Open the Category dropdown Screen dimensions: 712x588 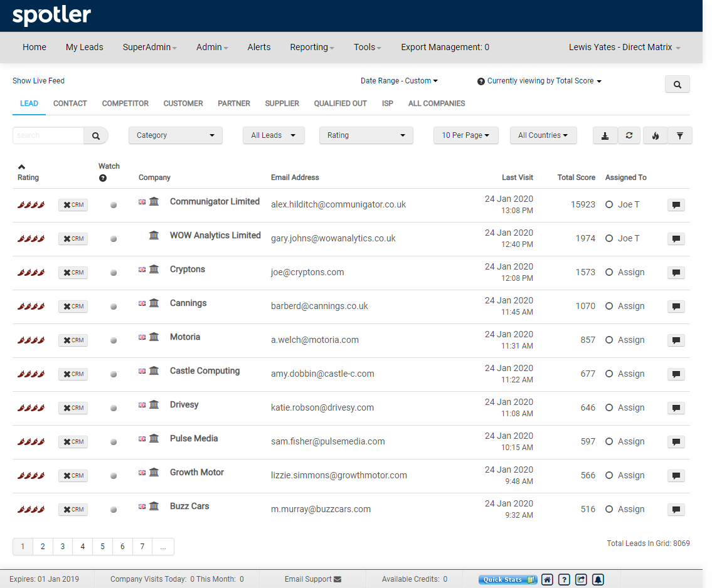[176, 135]
